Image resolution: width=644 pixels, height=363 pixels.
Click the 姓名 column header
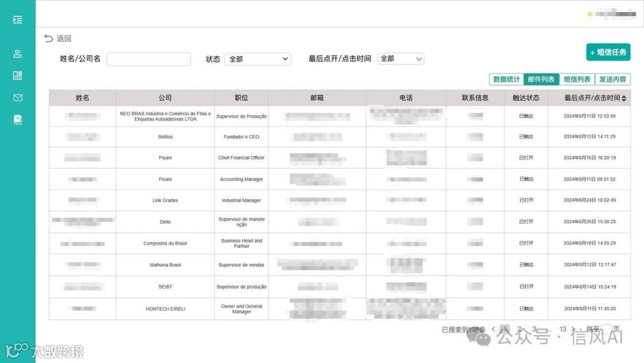tap(82, 98)
